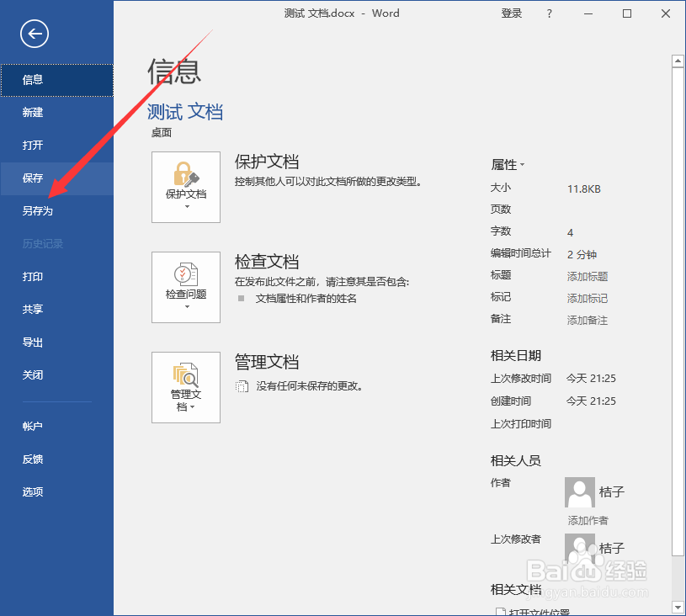Viewport: 686px width, 616px height.
Task: Click the vertical scrollbar down arrow
Action: coord(678,608)
